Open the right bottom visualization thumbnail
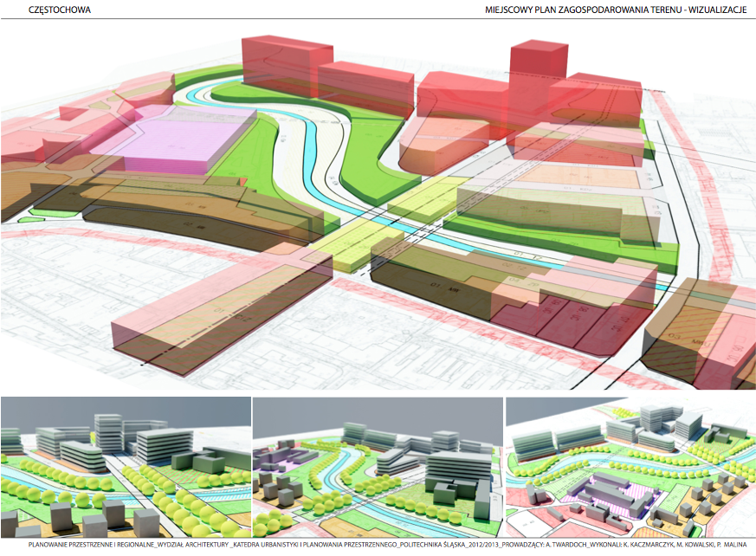The width and height of the screenshot is (756, 556). (x=630, y=468)
